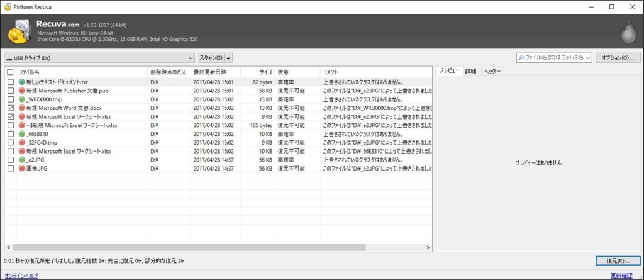Check the box for Microsoft Publisher 文書.pub
Screen dimensions: 644x280
10,91
